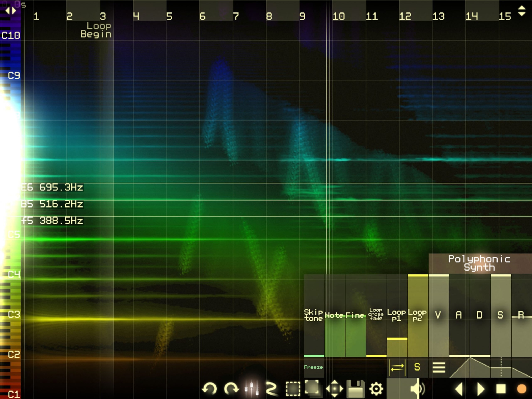Click the C1 piano key label
532x399 pixels.
[x=14, y=394]
